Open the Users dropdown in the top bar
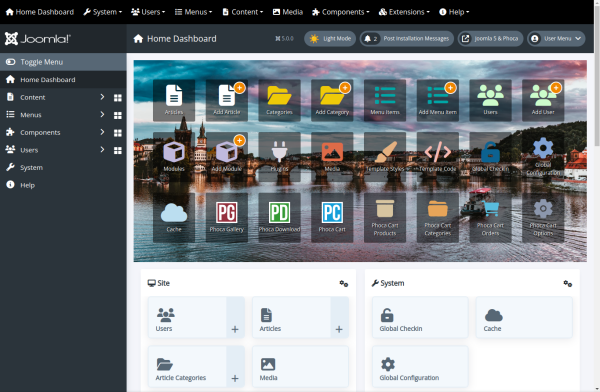The width and height of the screenshot is (600, 392). click(148, 12)
